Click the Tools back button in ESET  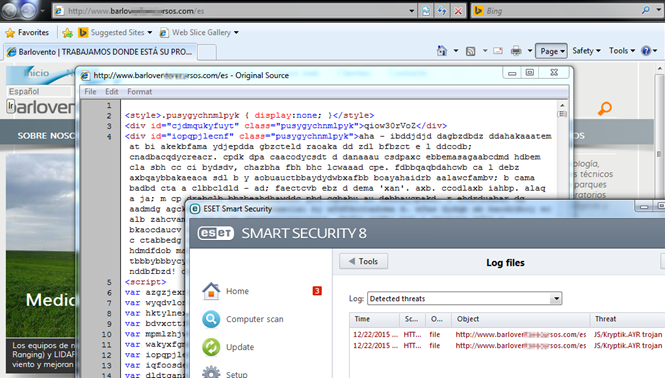click(363, 261)
